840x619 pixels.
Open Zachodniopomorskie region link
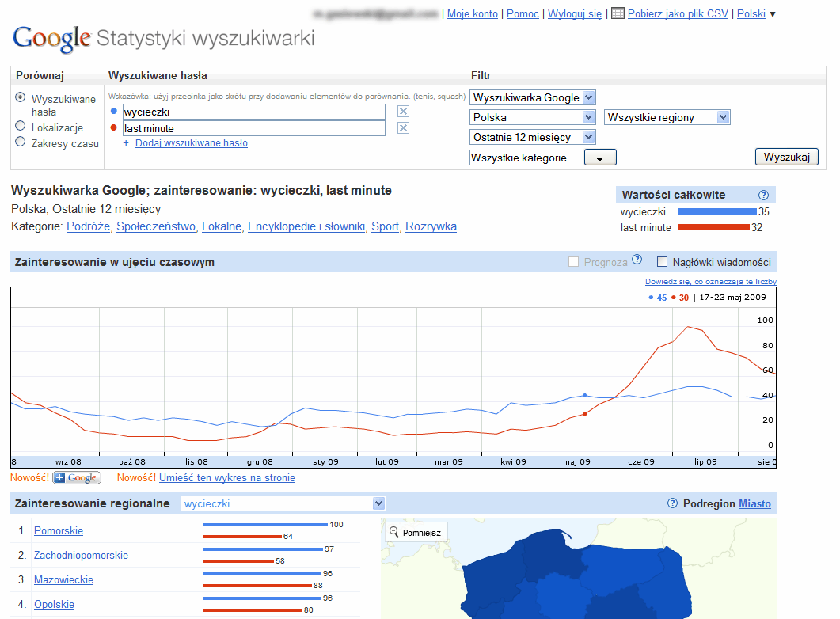pyautogui.click(x=81, y=556)
